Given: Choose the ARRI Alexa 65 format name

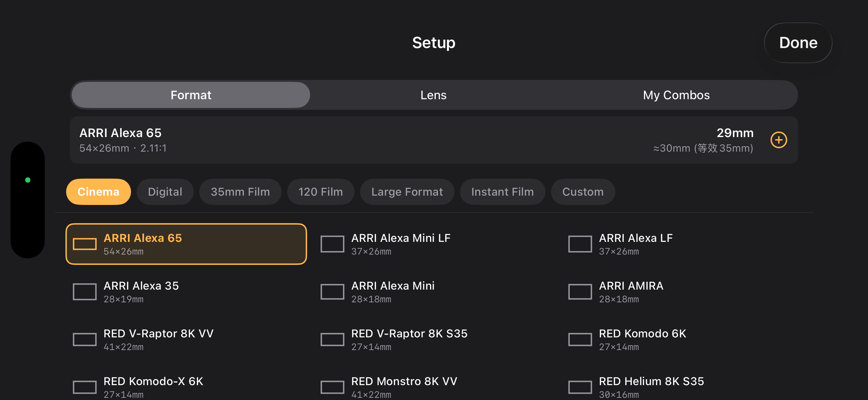Looking at the screenshot, I should 142,238.
